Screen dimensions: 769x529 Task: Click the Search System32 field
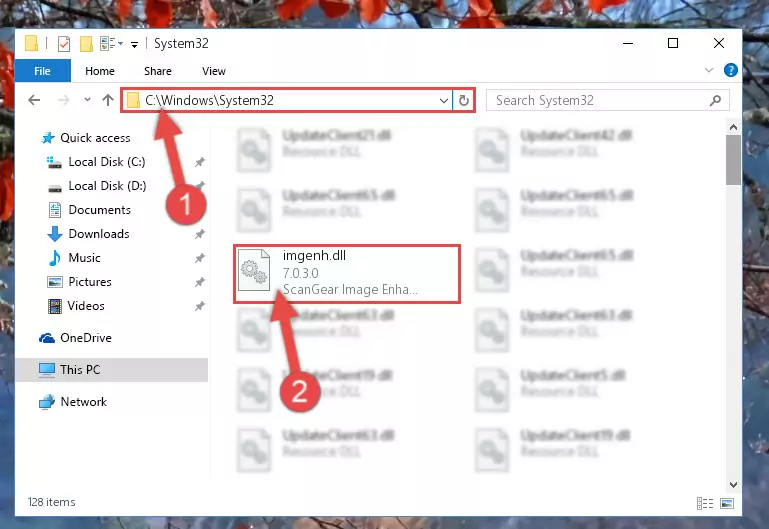(607, 101)
